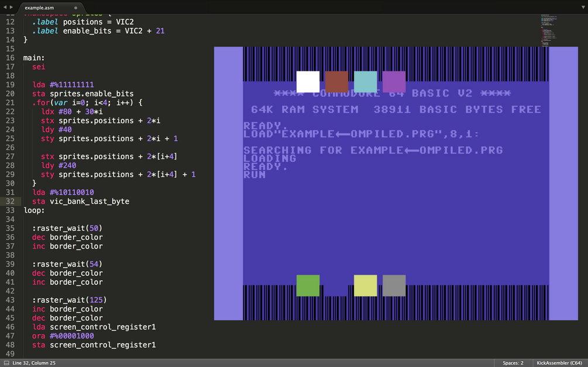Click the minimap code overview
The width and height of the screenshot is (588, 367).
point(549,30)
